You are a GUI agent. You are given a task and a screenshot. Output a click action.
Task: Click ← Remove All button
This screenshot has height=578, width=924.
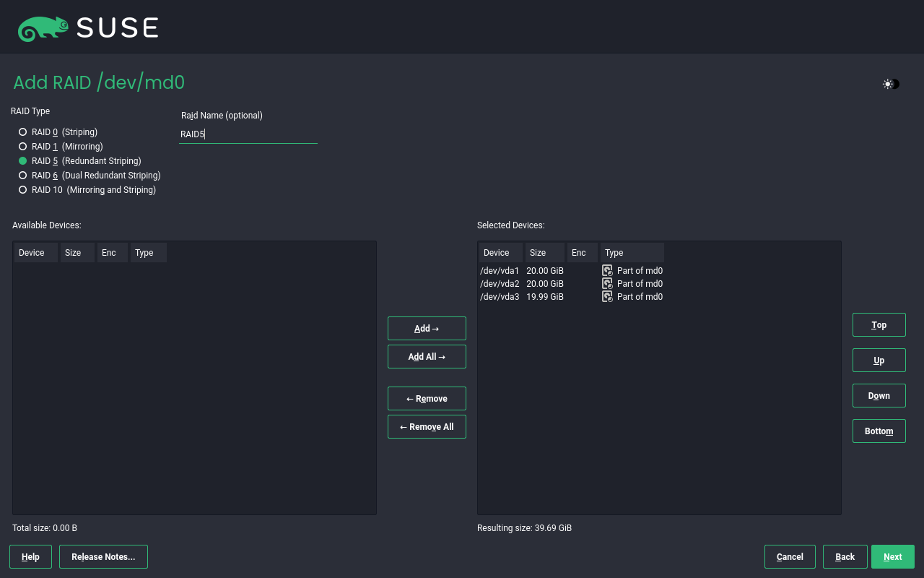427,427
